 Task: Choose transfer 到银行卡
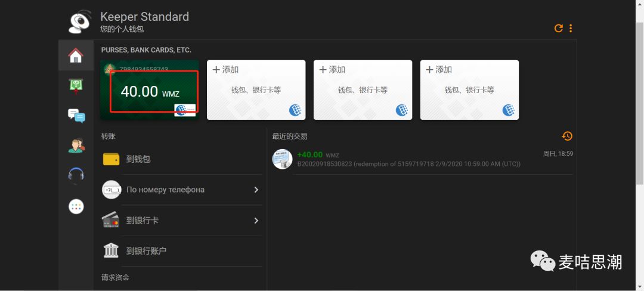[x=181, y=221]
